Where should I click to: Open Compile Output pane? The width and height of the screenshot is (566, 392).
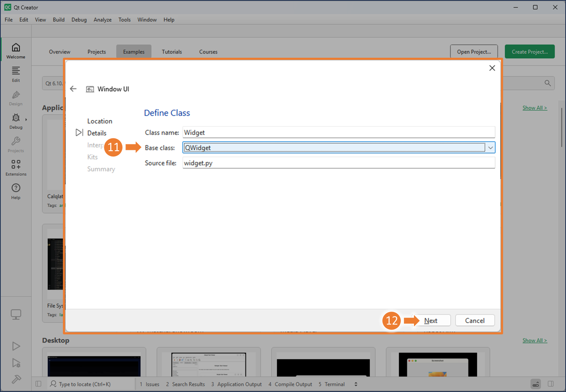tap(289, 384)
